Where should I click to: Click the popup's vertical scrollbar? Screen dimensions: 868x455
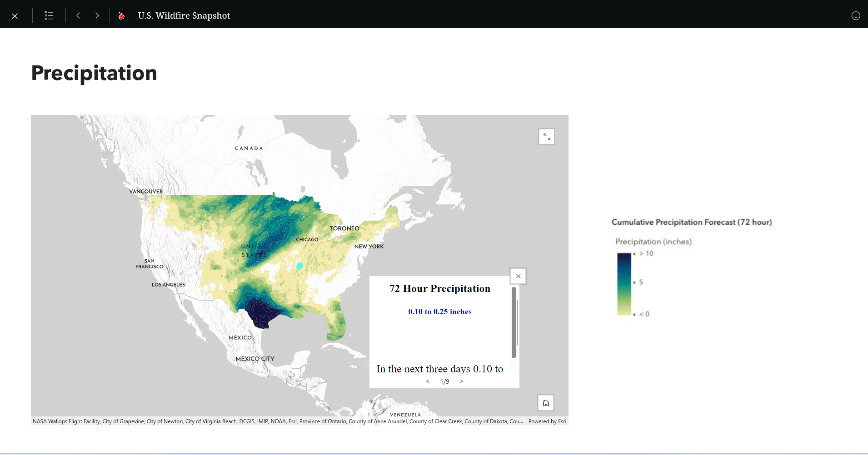pos(514,322)
